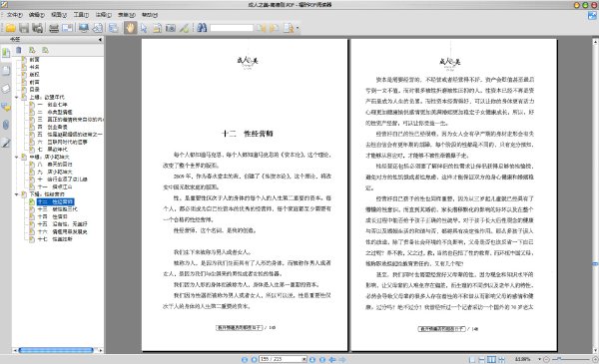Open the zoom percentage dropdown arrow
Screen dimensions: 599x364
[539, 359]
